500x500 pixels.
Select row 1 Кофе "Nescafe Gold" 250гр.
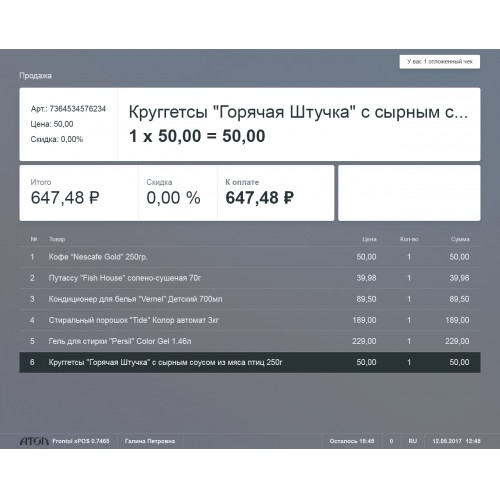[250, 257]
